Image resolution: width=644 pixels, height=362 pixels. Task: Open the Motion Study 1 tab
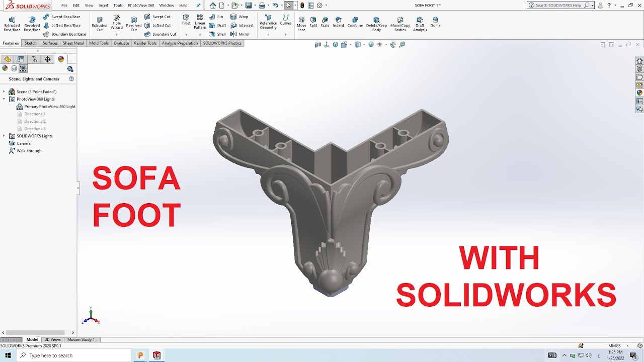[x=81, y=339]
